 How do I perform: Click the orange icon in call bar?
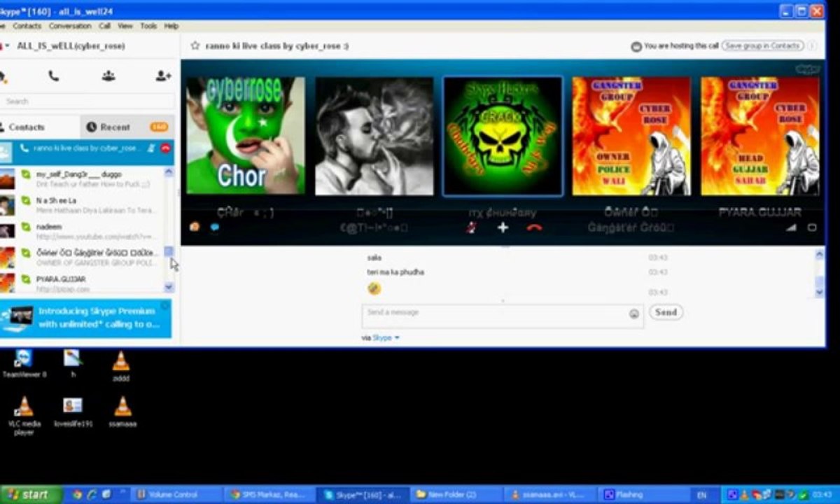[x=195, y=227]
